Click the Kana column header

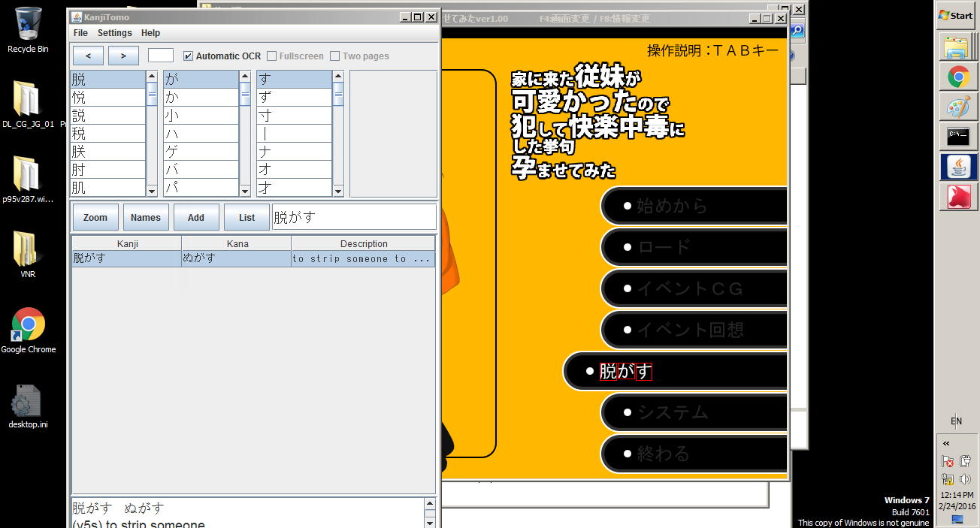tap(237, 243)
